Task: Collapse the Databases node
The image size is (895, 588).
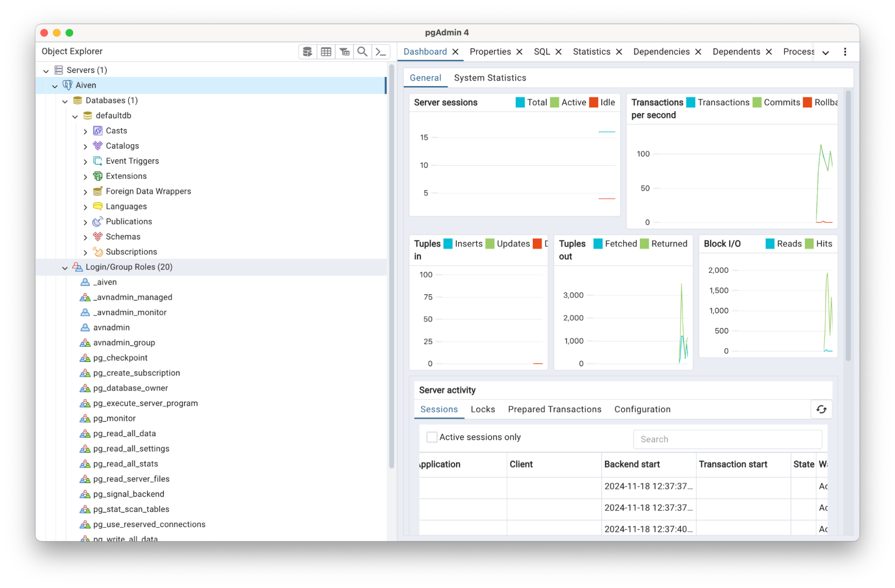Action: [65, 101]
